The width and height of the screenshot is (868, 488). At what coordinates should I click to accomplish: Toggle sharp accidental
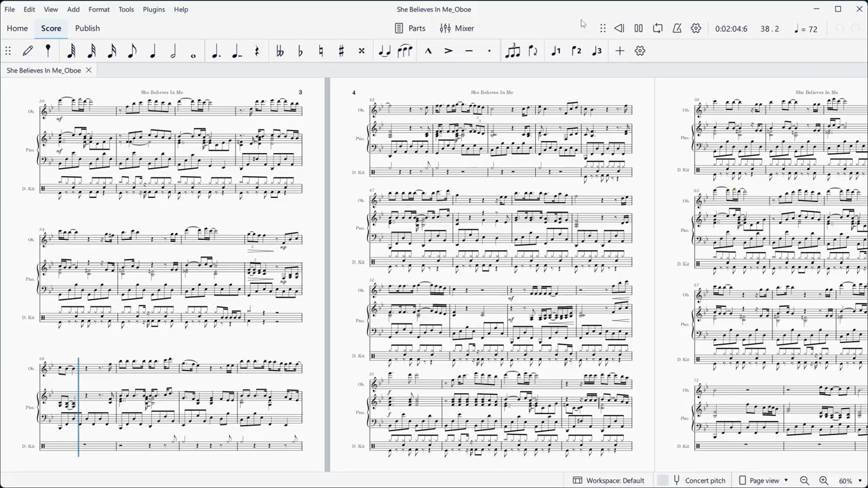pyautogui.click(x=340, y=51)
